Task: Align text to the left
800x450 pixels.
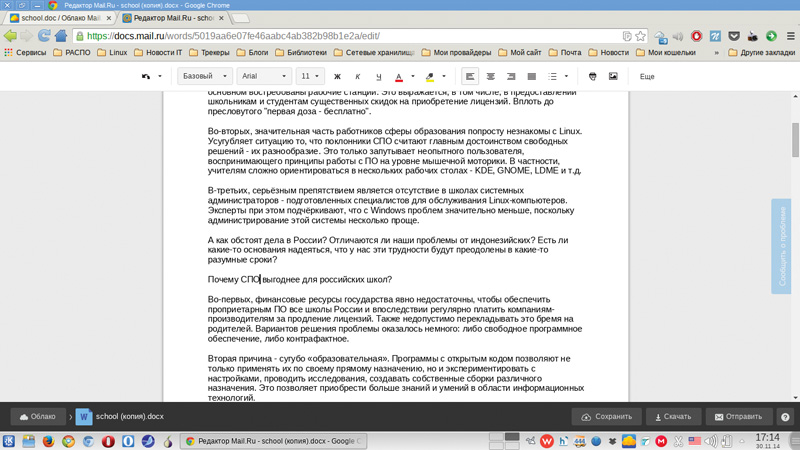Action: (470, 77)
